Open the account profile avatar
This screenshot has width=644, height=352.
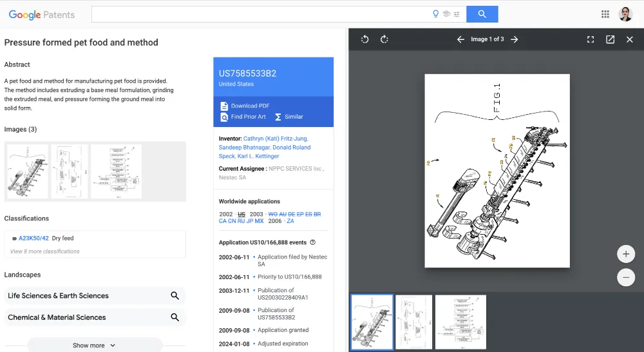tap(625, 14)
